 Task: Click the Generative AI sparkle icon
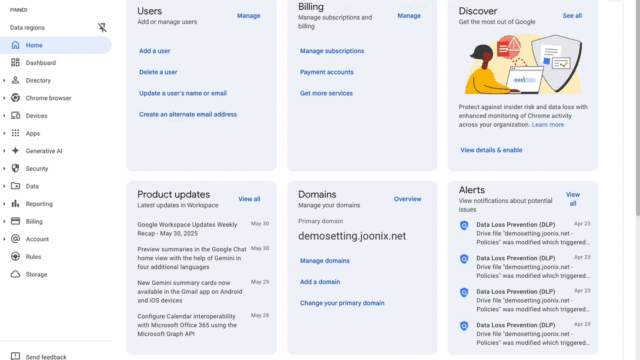[16, 151]
